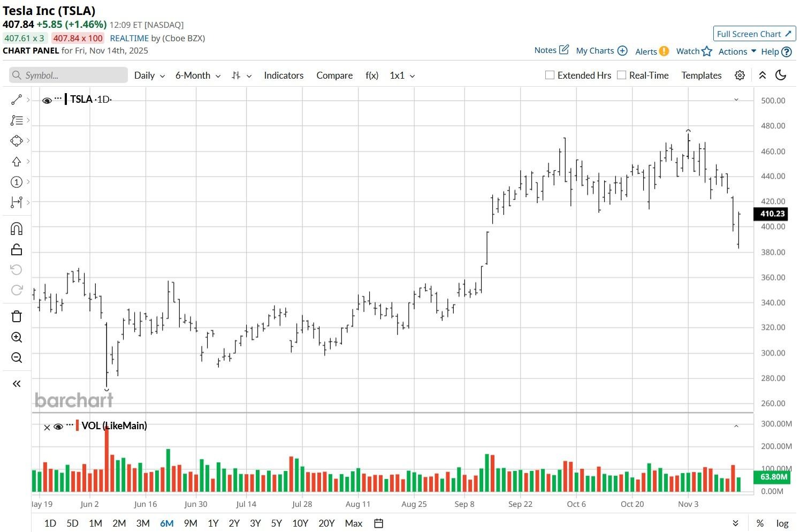Select the up arrow marker tool
Image resolution: width=800 pixels, height=532 pixels.
click(17, 162)
